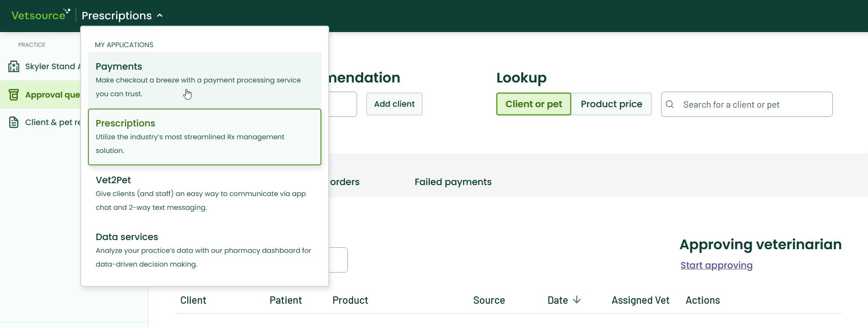This screenshot has width=868, height=328.
Task: Click the practice building icon
Action: [x=14, y=66]
